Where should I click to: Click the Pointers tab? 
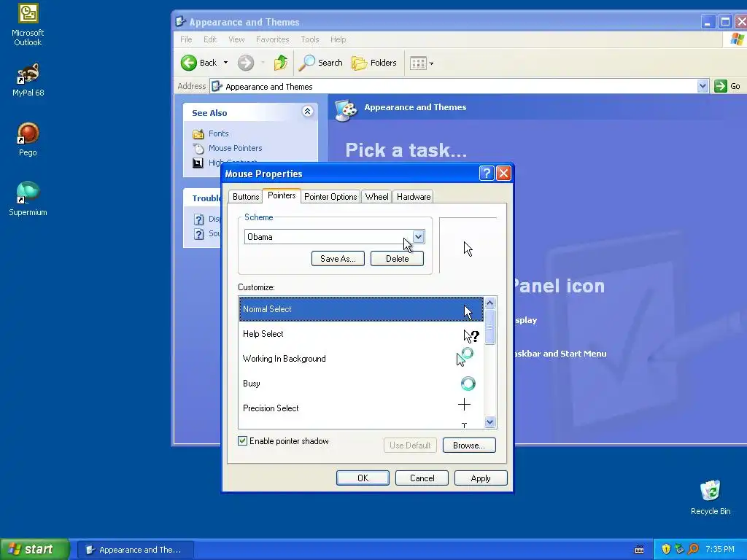(282, 195)
